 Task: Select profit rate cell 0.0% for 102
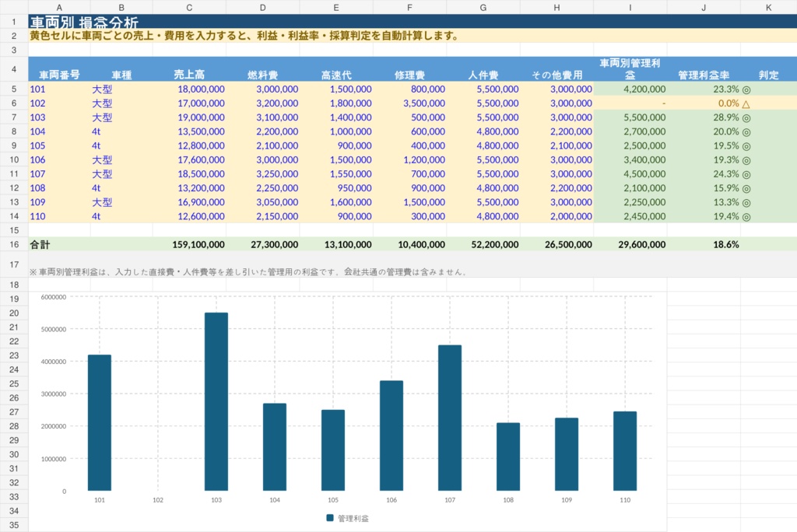coord(704,103)
